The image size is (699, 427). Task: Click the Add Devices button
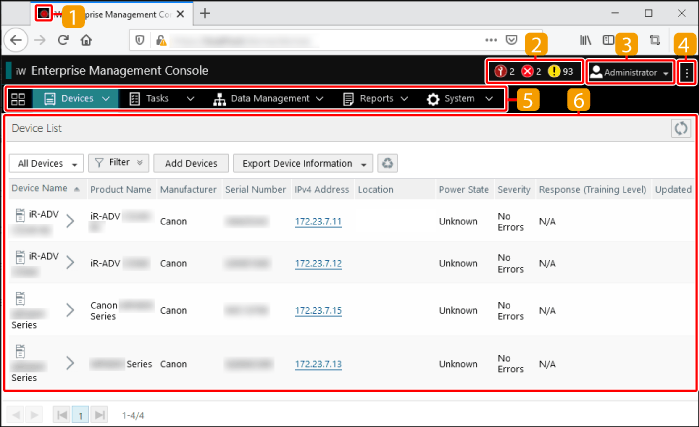(190, 163)
